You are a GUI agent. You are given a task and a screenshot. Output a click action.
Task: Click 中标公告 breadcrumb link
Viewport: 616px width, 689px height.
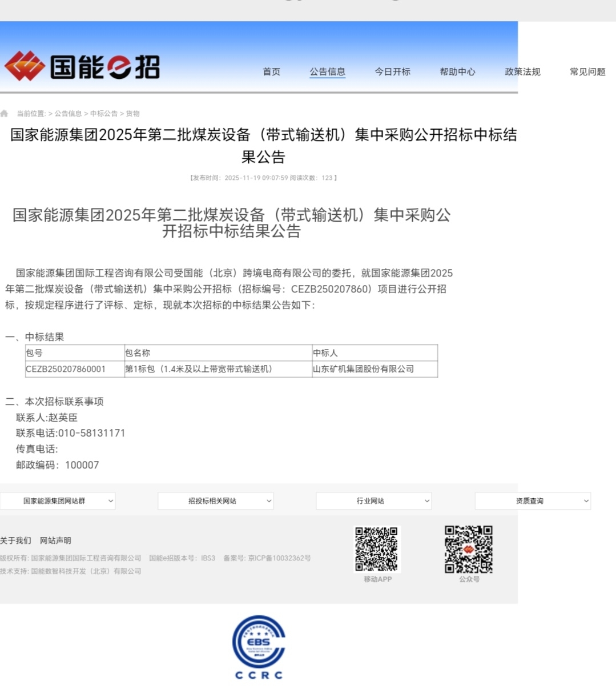pos(104,114)
